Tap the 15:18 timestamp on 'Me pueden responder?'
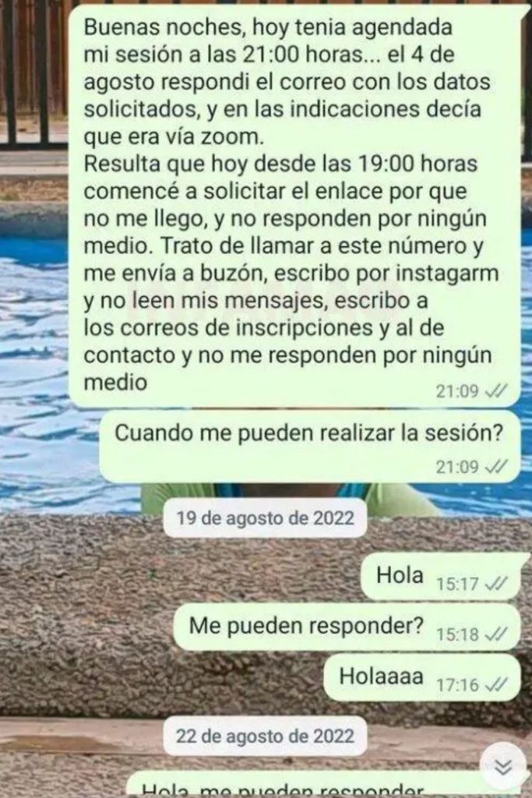Viewport: 532px width, 798px height. 457,634
